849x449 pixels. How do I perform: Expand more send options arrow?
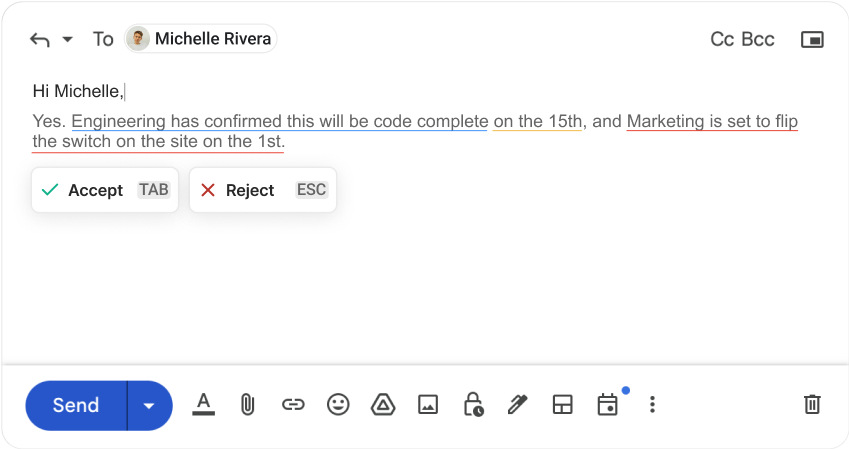pos(149,405)
